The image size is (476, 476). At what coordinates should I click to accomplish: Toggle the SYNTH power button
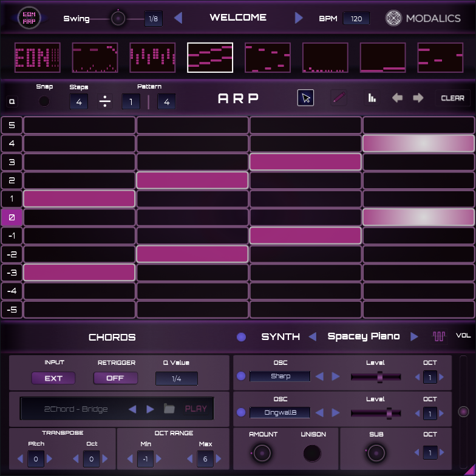[242, 337]
